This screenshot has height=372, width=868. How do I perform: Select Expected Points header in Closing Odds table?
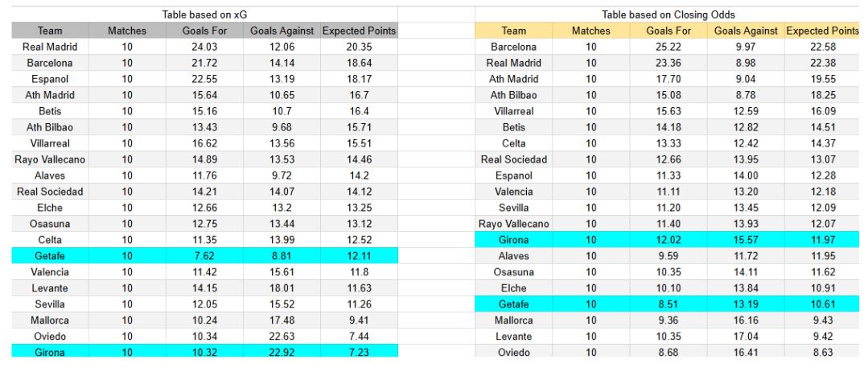[x=822, y=31]
